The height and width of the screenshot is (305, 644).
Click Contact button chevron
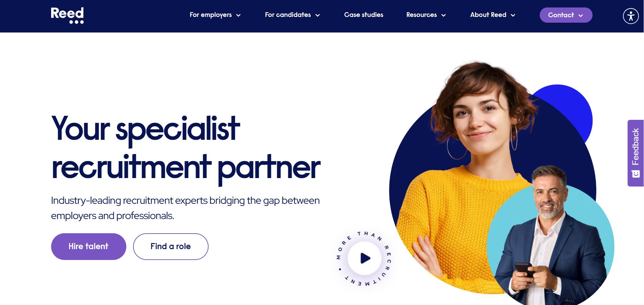pos(581,16)
